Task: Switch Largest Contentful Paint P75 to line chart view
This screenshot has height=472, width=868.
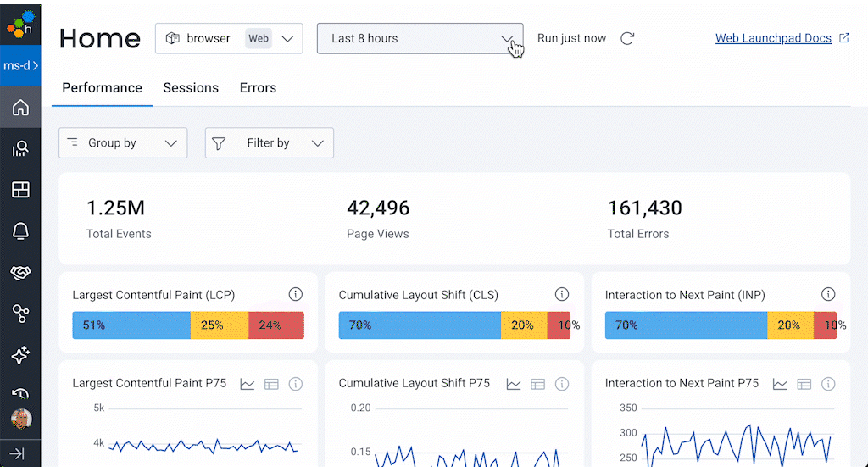Action: click(248, 384)
